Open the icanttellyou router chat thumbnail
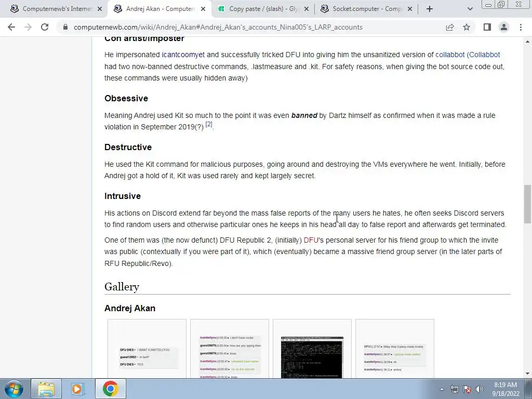Image resolution: width=532 pixels, height=399 pixels. click(229, 349)
